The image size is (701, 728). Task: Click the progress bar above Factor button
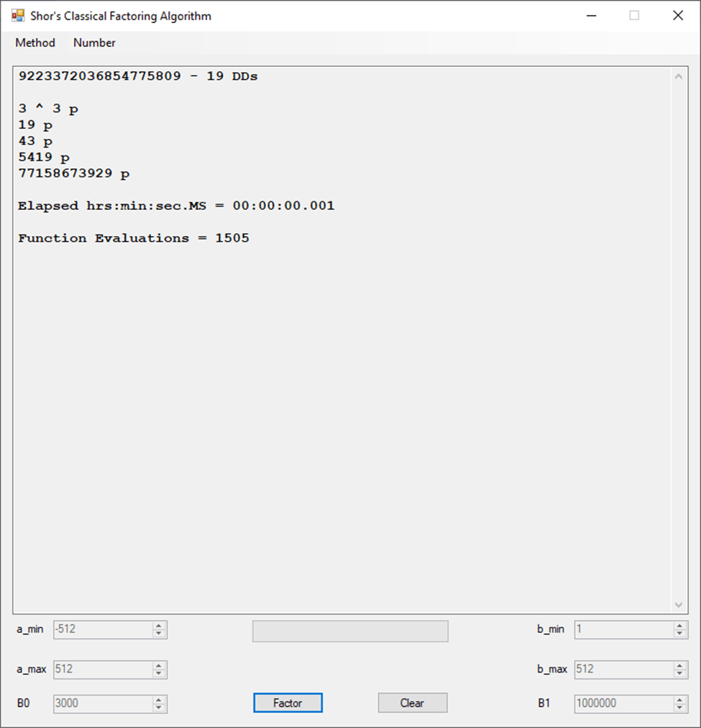350,631
